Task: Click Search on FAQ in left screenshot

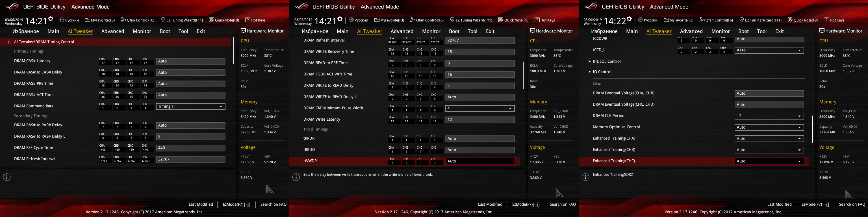Action: click(273, 205)
